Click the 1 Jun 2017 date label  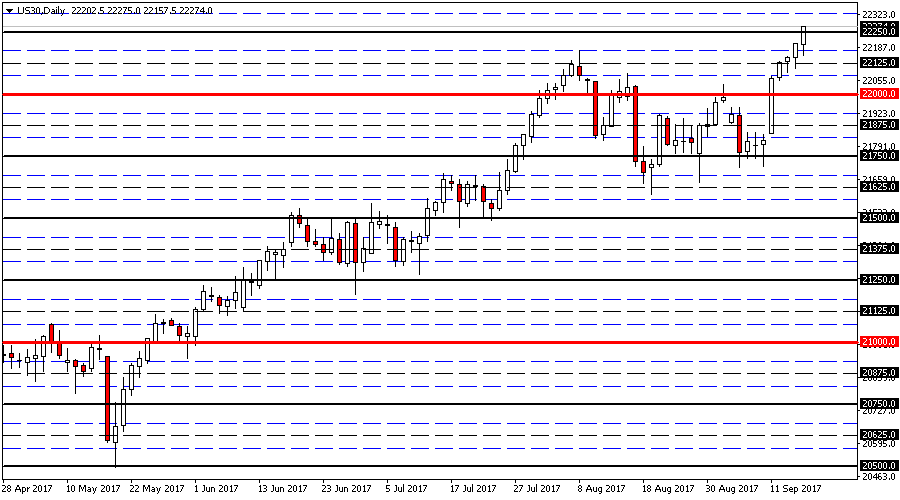click(x=216, y=489)
